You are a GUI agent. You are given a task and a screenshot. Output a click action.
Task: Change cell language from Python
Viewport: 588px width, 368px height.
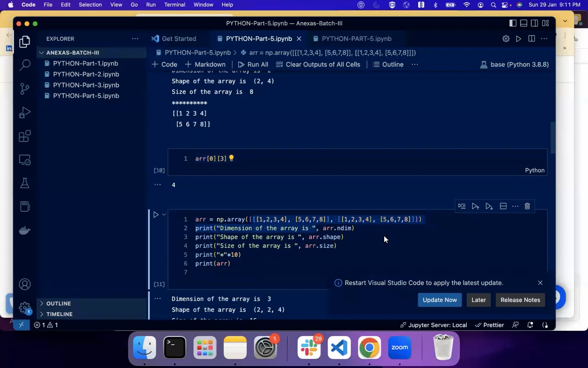point(535,171)
